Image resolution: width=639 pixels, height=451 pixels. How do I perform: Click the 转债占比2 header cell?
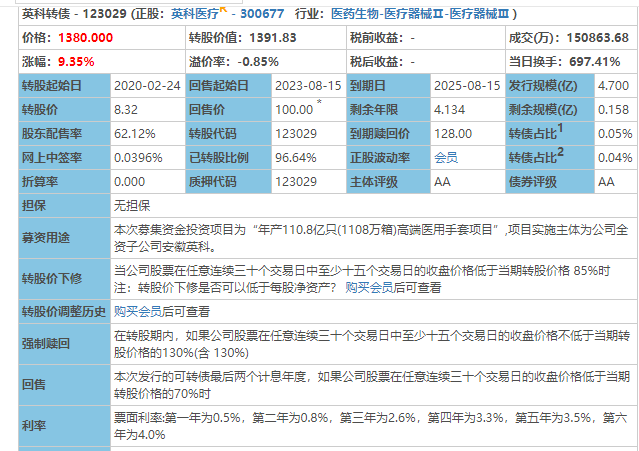(x=550, y=158)
